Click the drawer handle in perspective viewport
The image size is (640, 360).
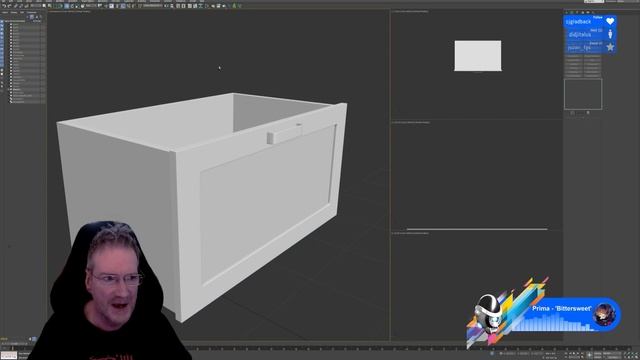tap(284, 134)
